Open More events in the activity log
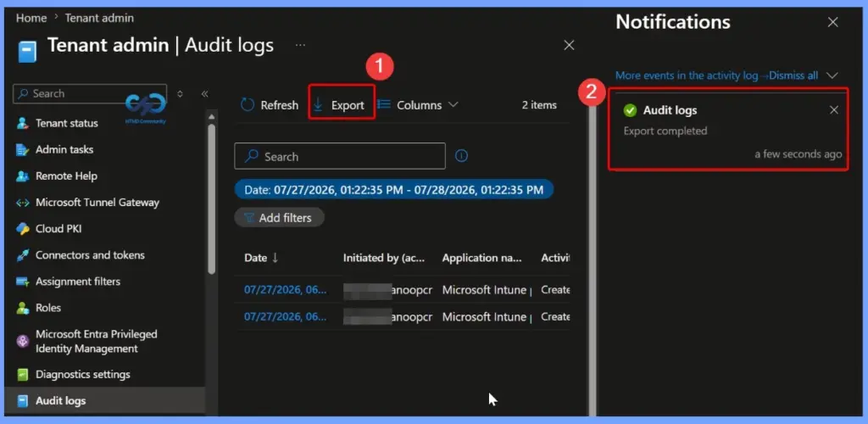 tap(687, 75)
